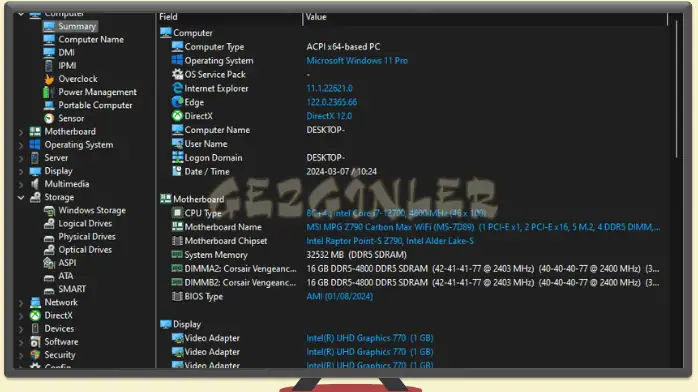Expand the Multimedia tree node

coord(20,184)
